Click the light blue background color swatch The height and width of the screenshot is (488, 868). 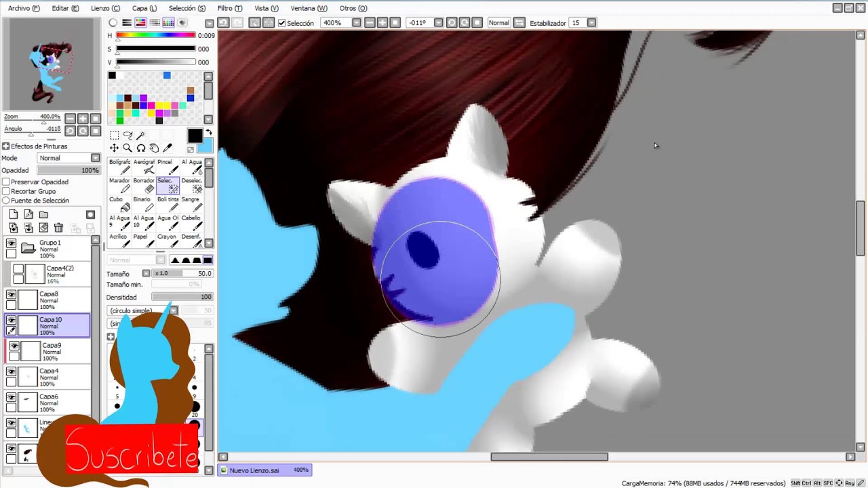point(205,146)
